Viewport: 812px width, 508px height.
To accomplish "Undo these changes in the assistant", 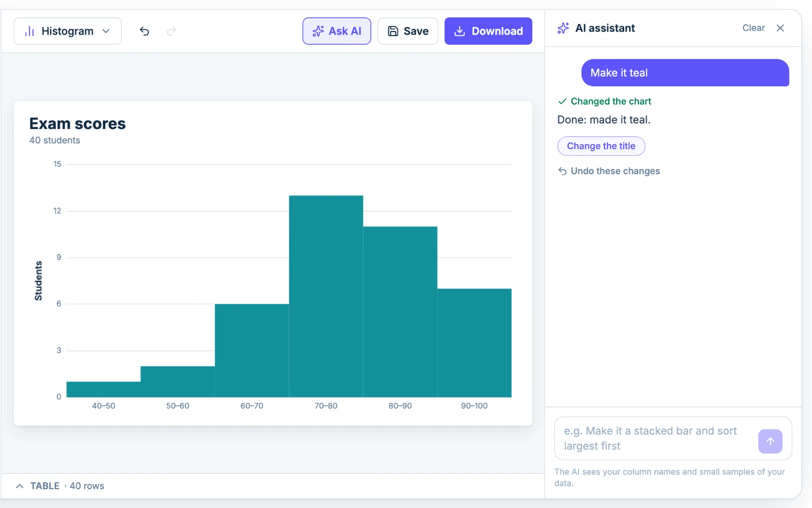I will coord(609,171).
